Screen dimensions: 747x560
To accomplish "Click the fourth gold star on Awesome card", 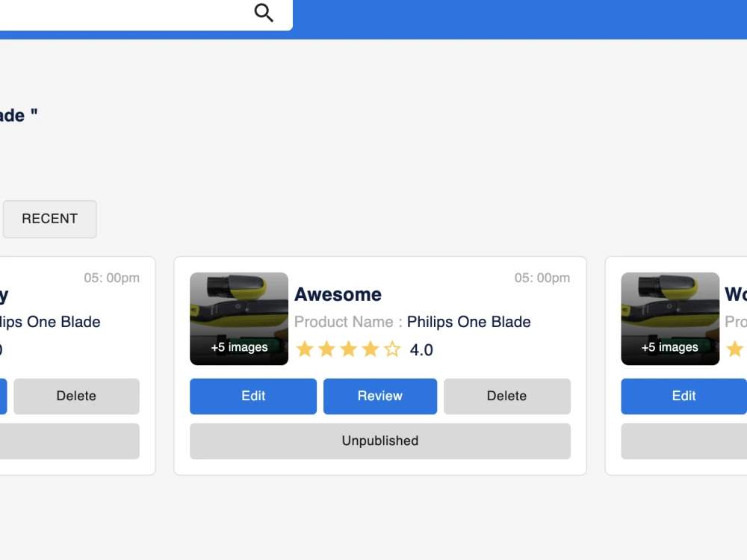I will [371, 349].
